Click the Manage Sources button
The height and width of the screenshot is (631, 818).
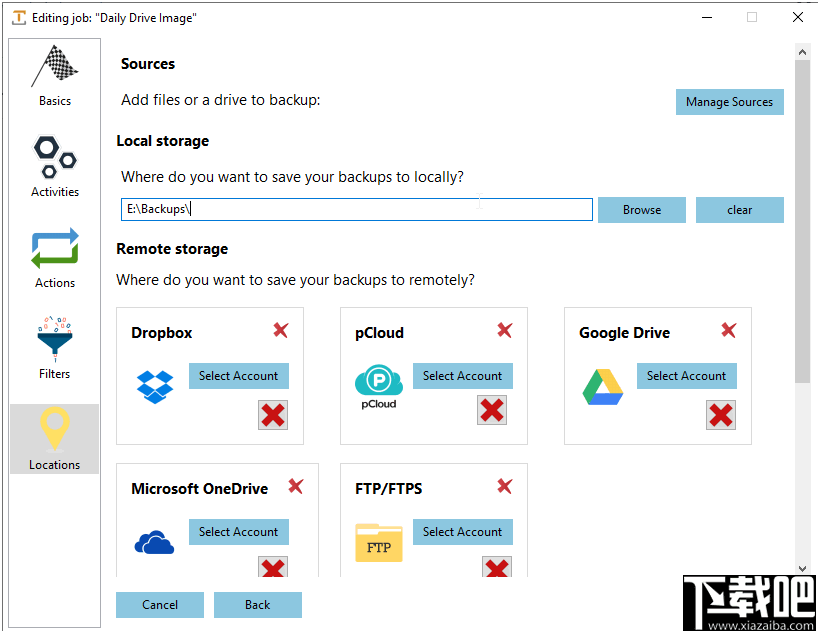(729, 102)
